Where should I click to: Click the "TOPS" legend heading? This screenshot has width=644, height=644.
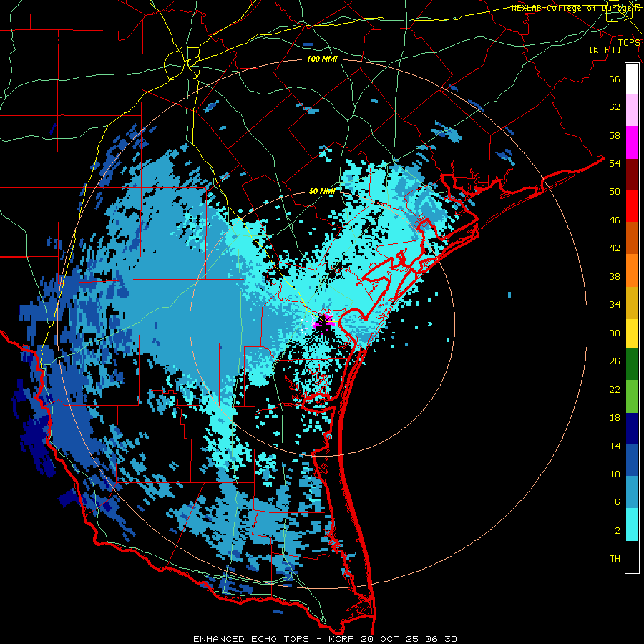click(x=629, y=43)
